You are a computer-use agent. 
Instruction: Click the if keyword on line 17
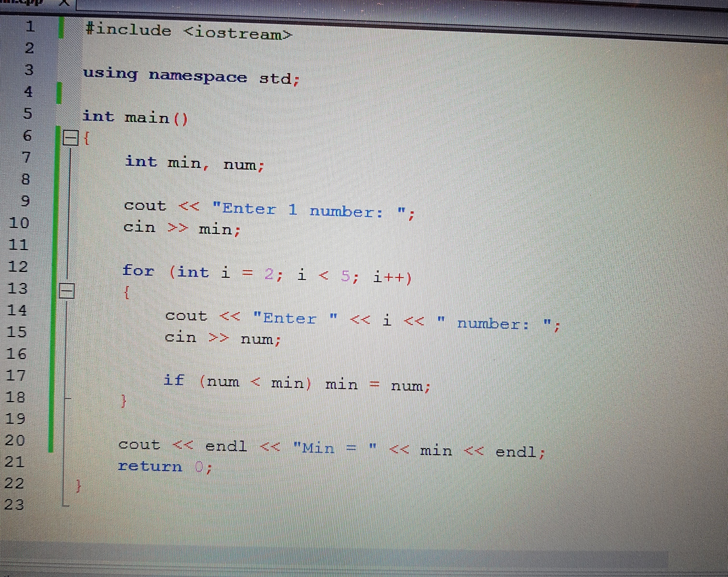[174, 380]
